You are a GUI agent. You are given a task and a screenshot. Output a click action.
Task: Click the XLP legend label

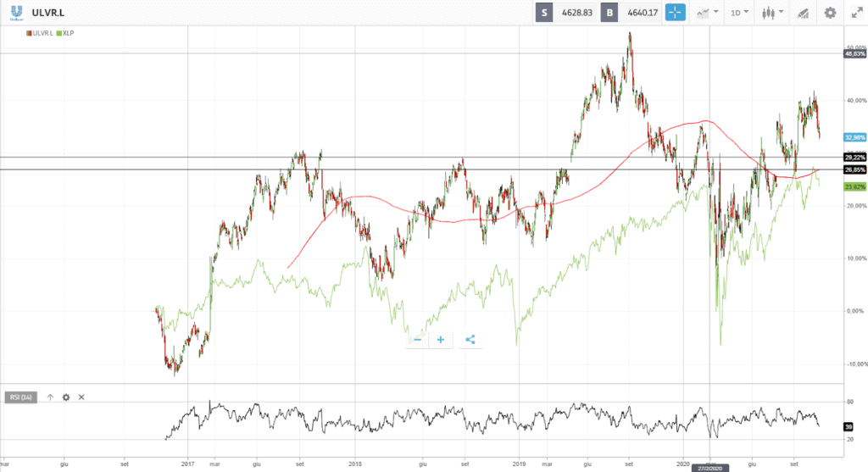tap(68, 33)
